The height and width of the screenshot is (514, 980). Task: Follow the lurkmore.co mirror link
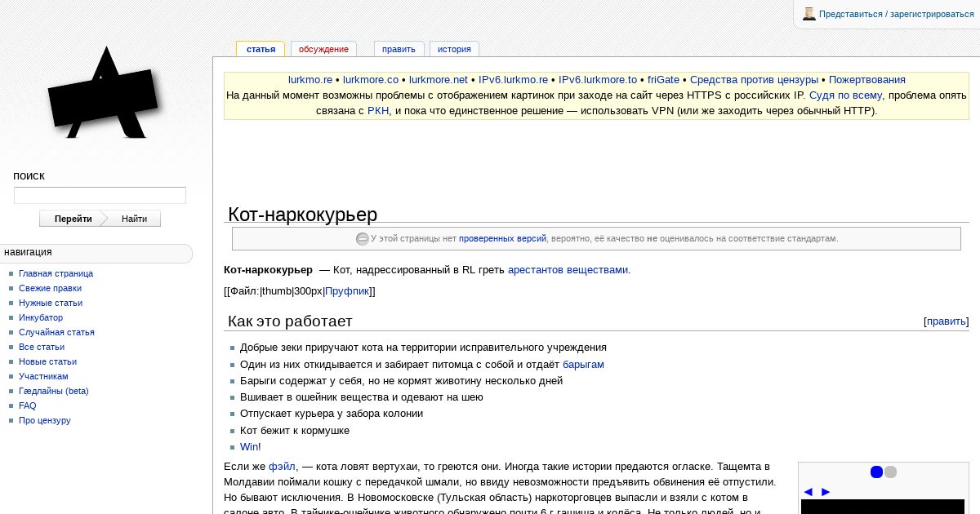[x=371, y=80]
